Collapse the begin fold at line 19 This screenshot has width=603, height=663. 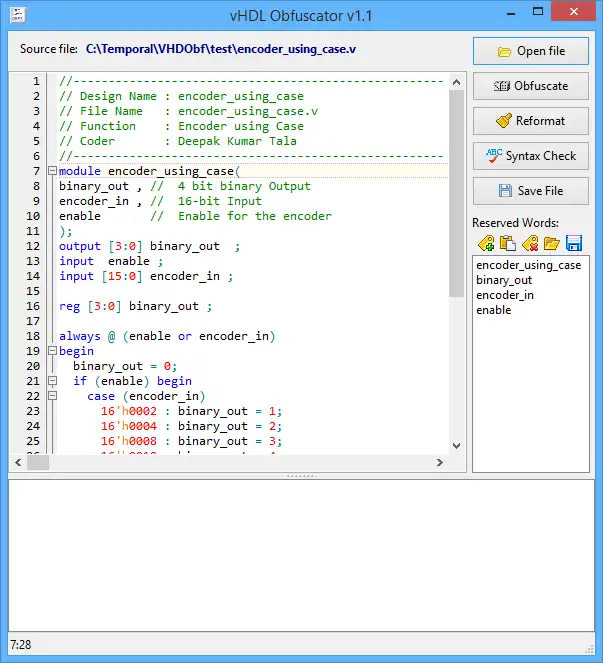click(x=52, y=351)
